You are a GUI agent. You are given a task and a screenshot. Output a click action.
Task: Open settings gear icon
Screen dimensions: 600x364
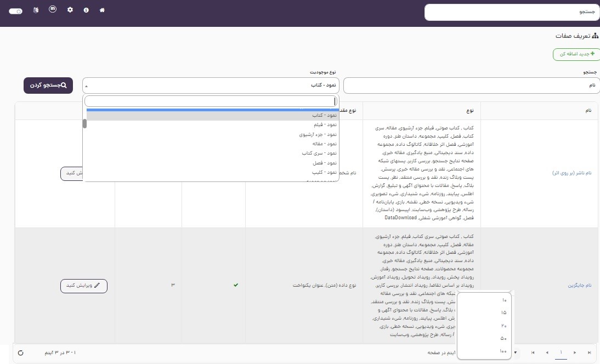(70, 10)
